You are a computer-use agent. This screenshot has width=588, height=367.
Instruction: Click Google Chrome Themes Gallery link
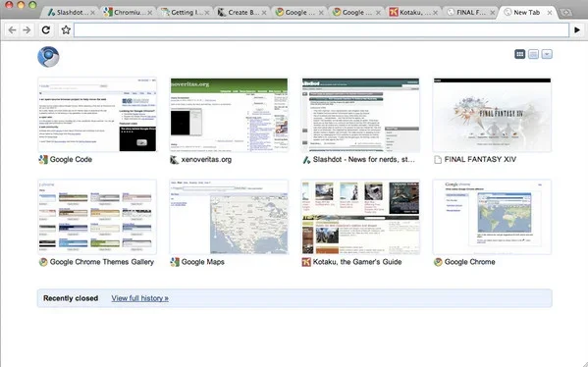(x=102, y=262)
